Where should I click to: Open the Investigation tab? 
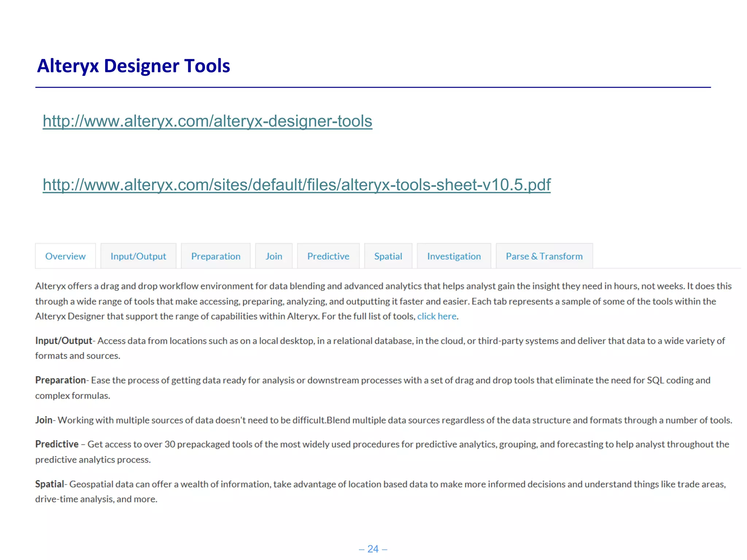[454, 256]
